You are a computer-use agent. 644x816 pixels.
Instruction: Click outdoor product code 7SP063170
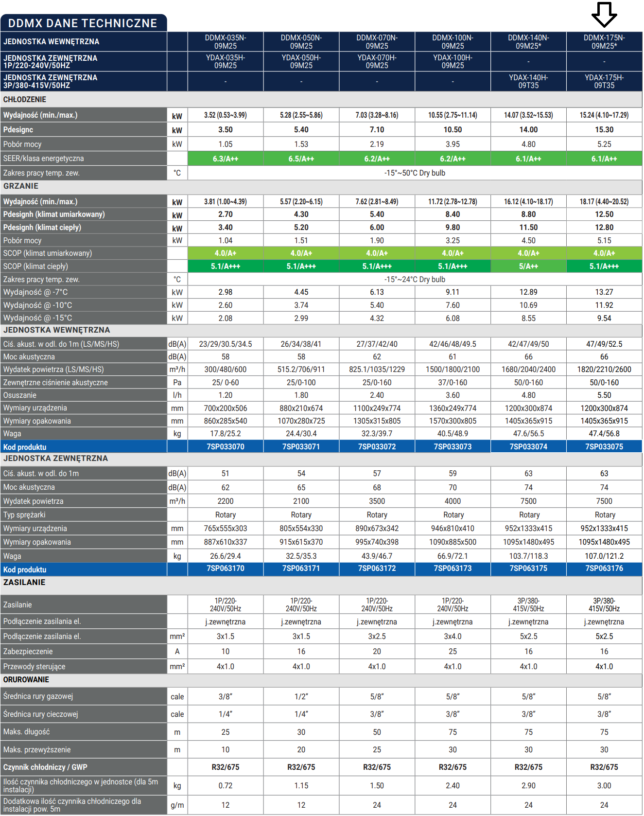click(226, 568)
